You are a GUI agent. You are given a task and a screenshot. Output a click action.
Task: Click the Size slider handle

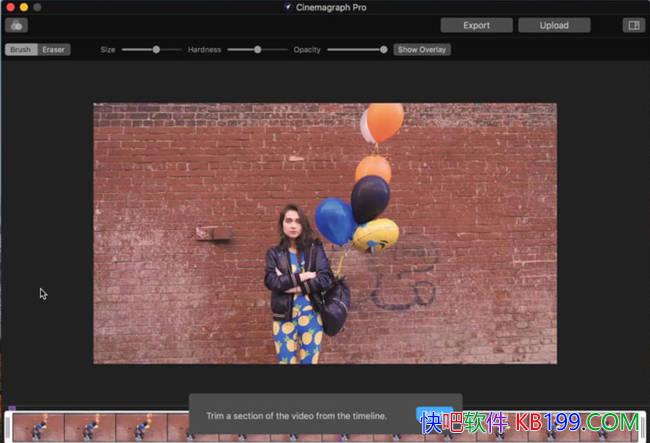pos(156,49)
